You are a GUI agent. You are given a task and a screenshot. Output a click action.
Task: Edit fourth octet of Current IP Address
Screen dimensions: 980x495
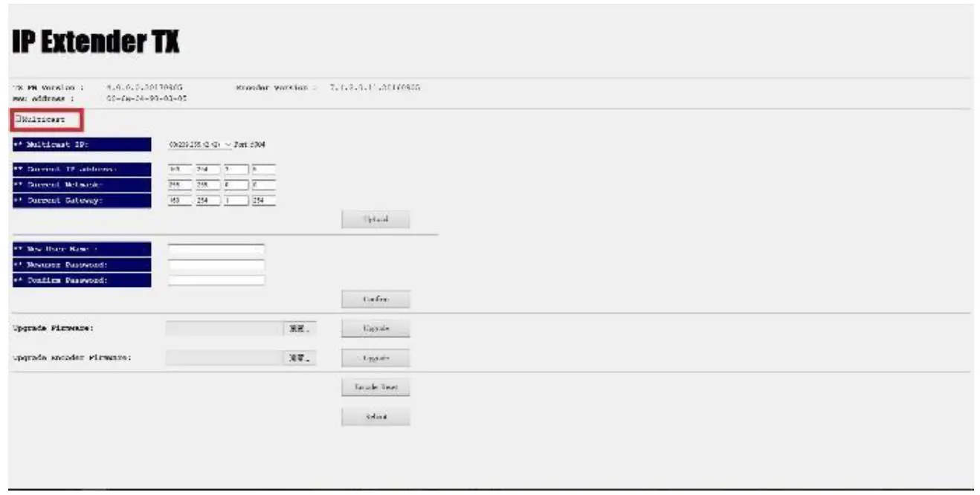(x=263, y=169)
